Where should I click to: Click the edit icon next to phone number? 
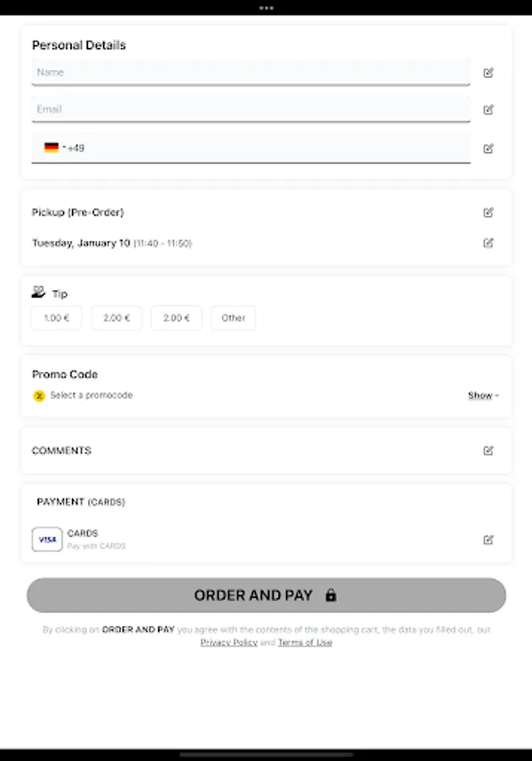point(488,149)
